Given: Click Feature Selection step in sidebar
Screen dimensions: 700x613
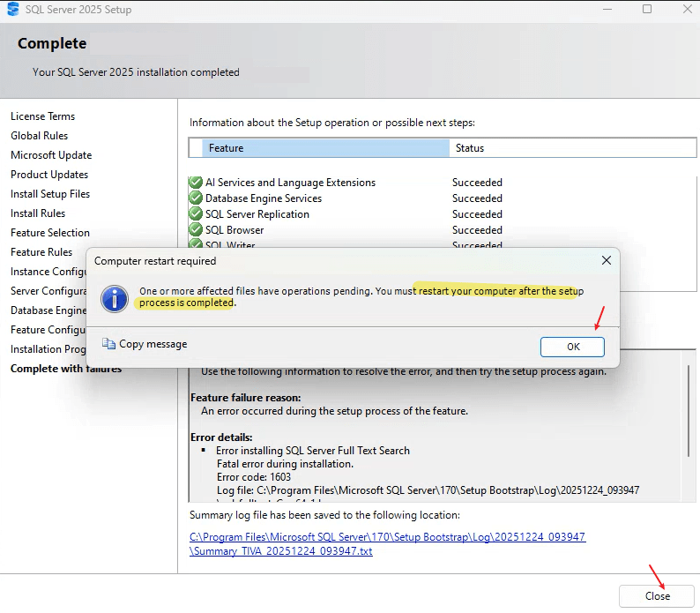Looking at the screenshot, I should [50, 233].
